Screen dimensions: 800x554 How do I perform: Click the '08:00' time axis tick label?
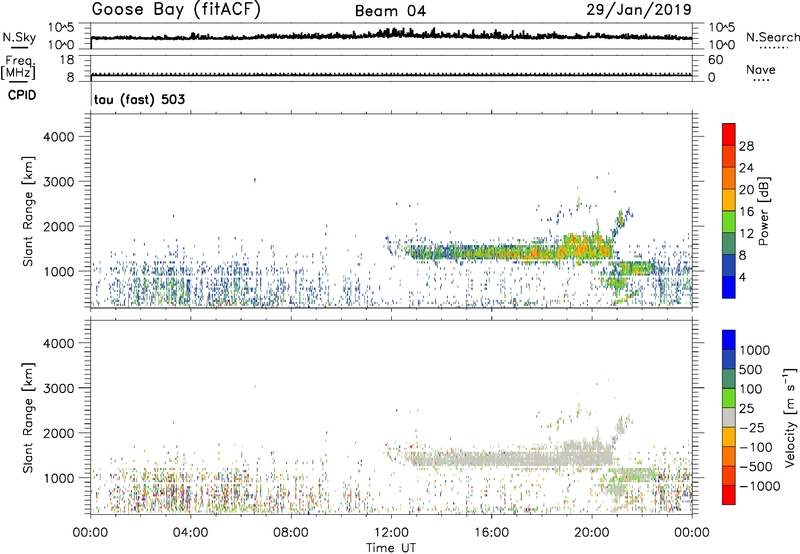click(x=291, y=533)
